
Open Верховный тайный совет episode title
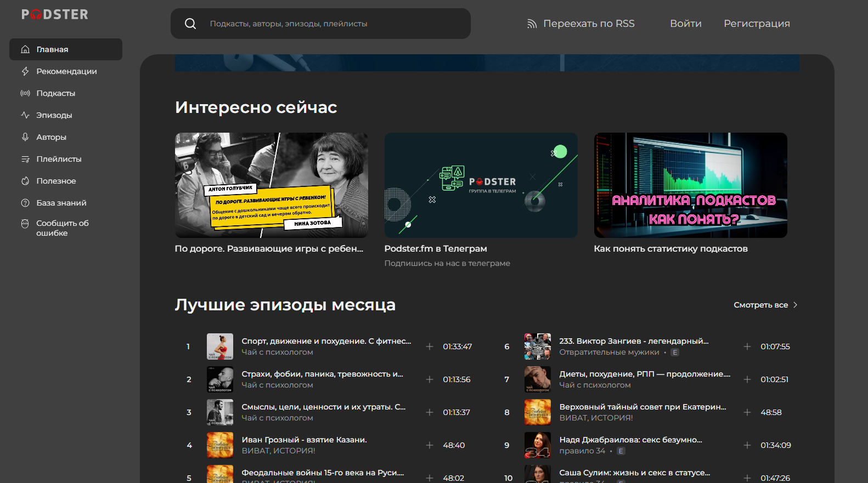point(642,407)
